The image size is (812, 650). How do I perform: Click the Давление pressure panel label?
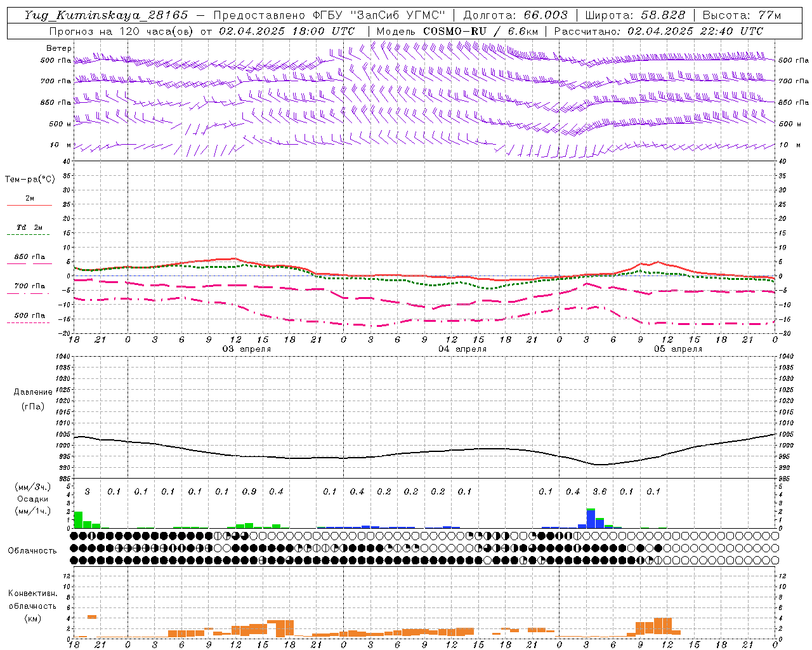tap(33, 392)
